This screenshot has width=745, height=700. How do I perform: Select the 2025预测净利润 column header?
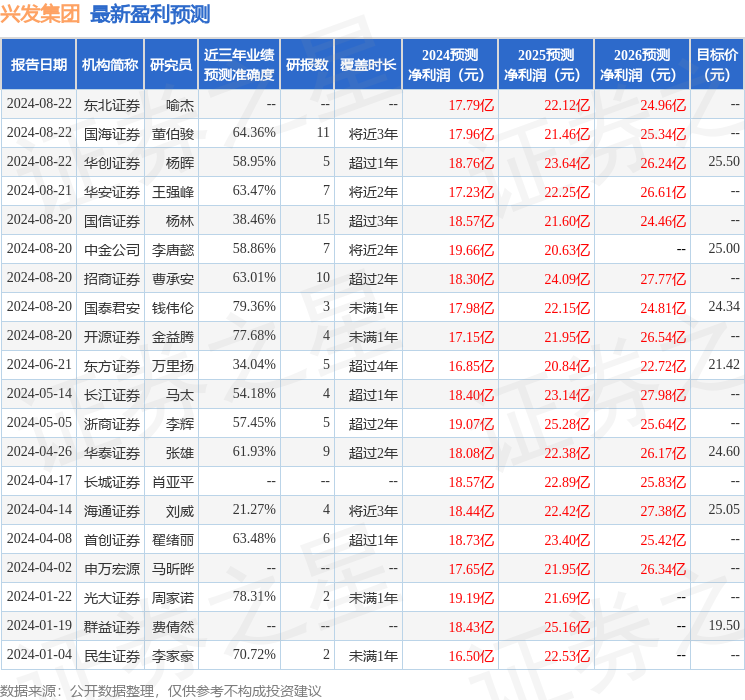pyautogui.click(x=546, y=65)
